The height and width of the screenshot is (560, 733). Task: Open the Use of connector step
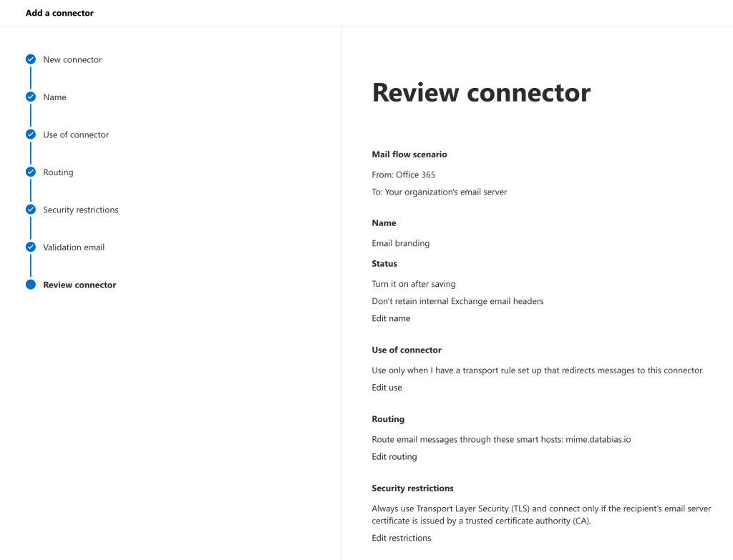[x=76, y=134]
